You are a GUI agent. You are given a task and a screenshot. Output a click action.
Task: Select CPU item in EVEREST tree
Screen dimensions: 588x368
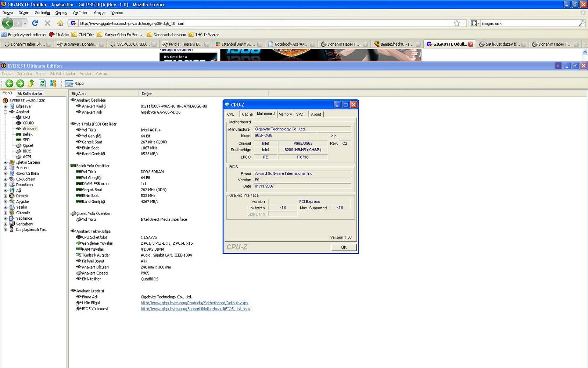[26, 117]
